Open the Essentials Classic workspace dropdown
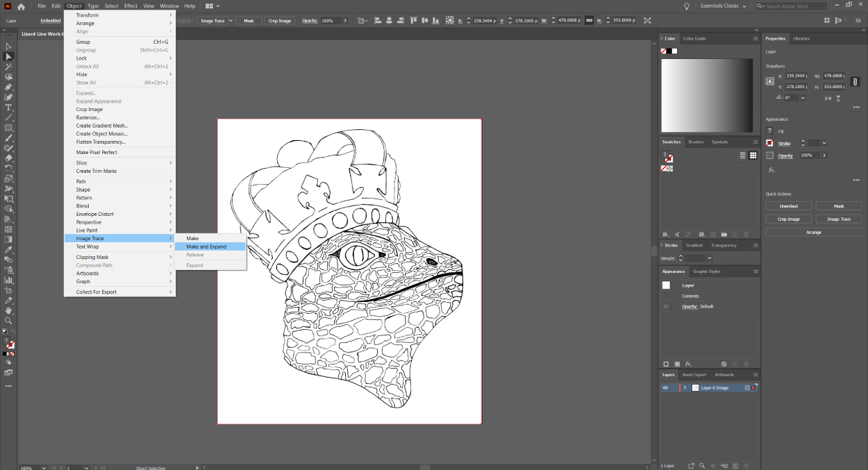 [x=724, y=6]
